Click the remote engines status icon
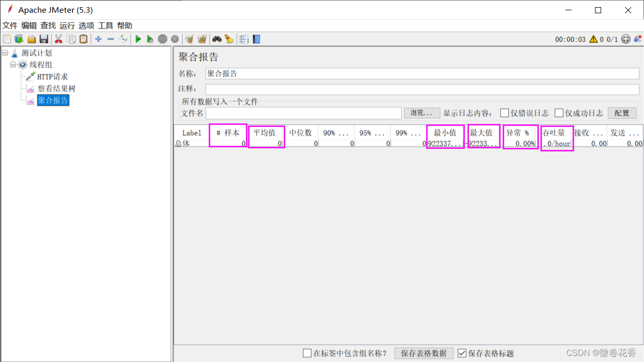 626,39
